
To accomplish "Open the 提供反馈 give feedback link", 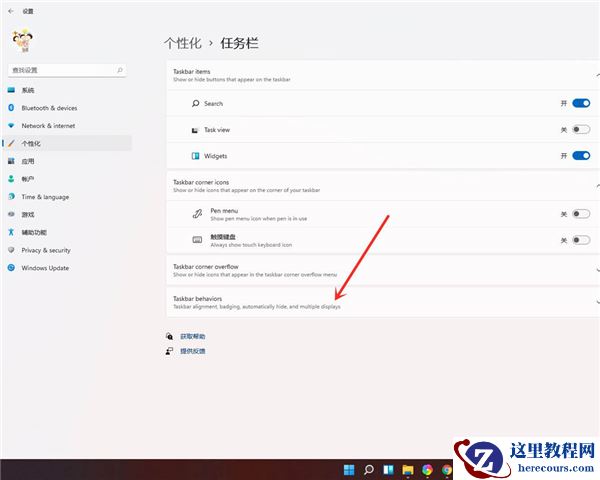I will coord(192,351).
